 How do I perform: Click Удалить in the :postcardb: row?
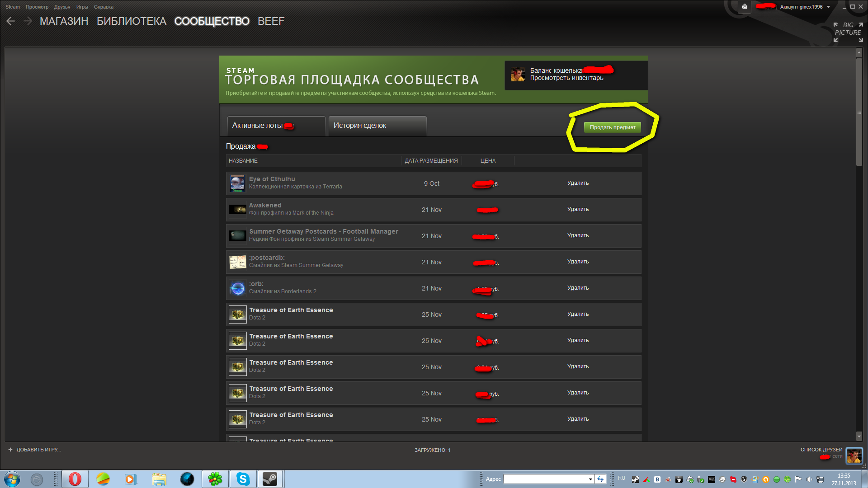tap(578, 262)
